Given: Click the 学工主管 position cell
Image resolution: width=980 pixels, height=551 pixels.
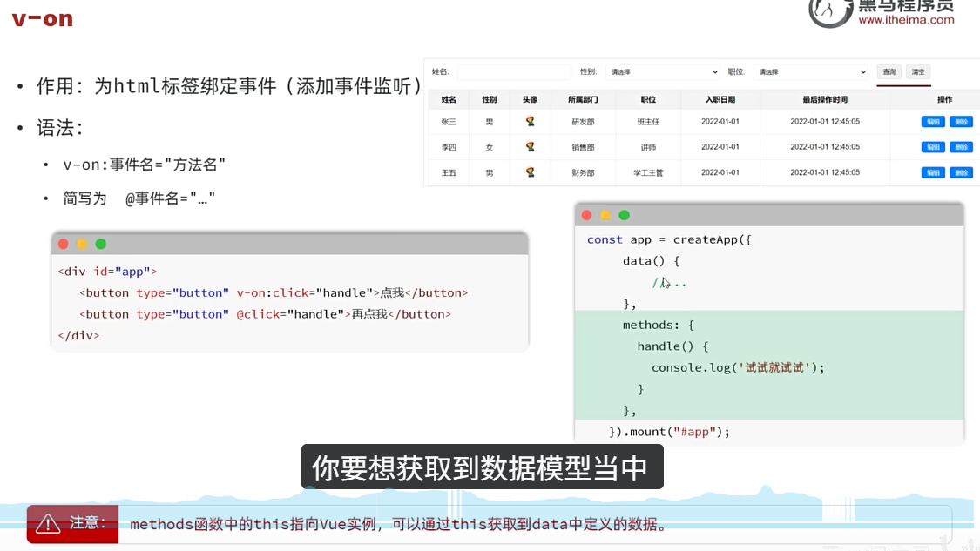Looking at the screenshot, I should coord(648,172).
